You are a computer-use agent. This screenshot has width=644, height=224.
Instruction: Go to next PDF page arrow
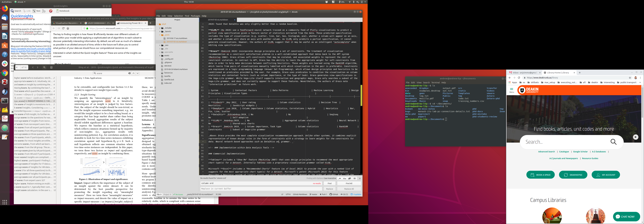(38, 67)
